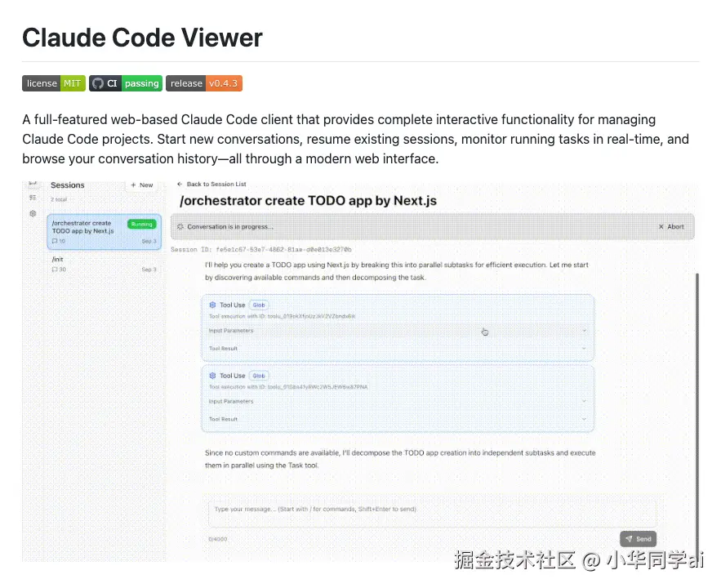This screenshot has height=588, width=721.
Task: Click the Session ID text
Action: coord(261,250)
